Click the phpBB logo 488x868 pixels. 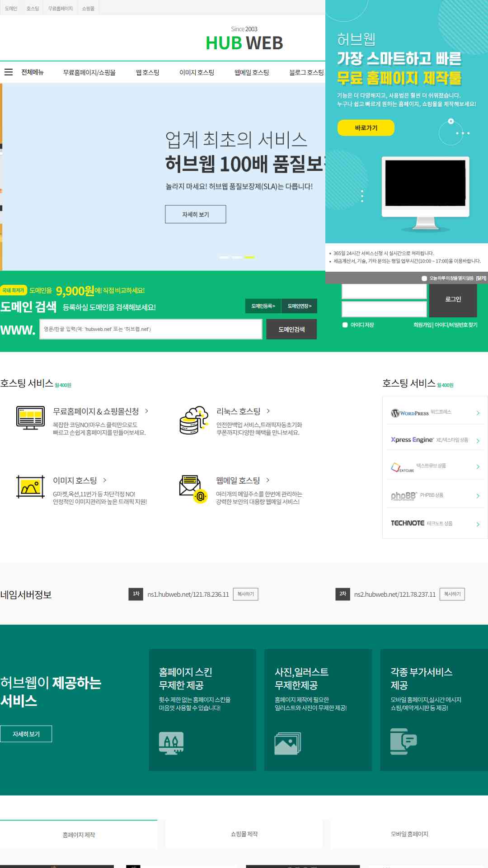coord(404,496)
